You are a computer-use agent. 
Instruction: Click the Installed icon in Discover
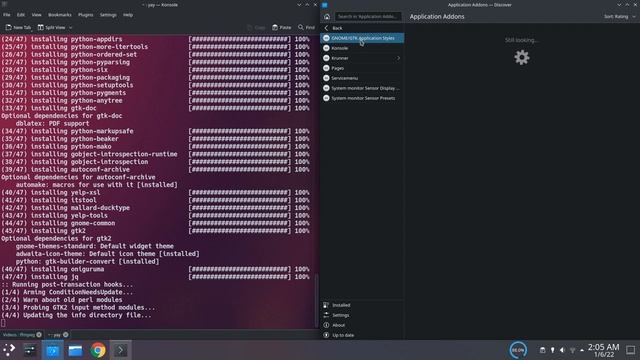tap(326, 305)
